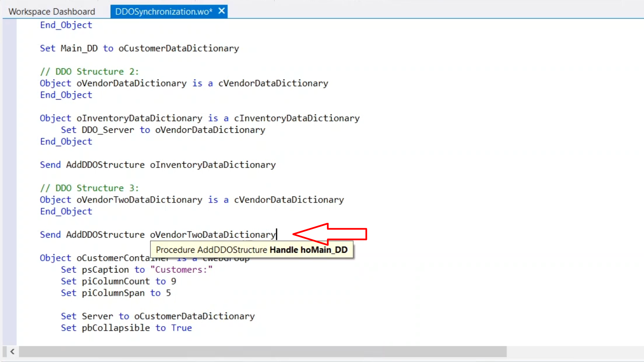
Task: Click 'Main_DD' in the Set statement
Action: point(79,48)
